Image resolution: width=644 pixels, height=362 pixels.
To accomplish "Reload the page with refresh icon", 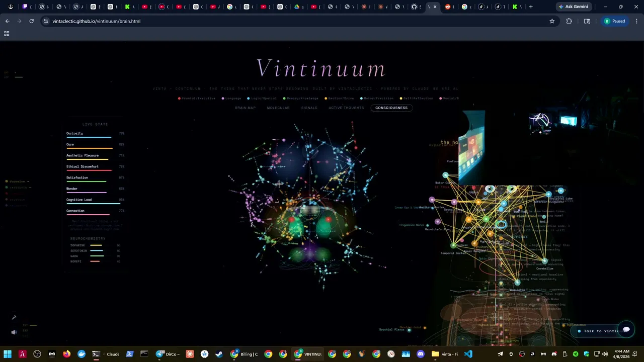I will [x=31, y=21].
